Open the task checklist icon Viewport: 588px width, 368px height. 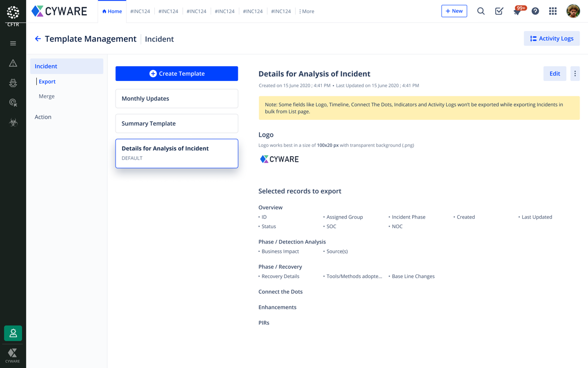point(499,11)
